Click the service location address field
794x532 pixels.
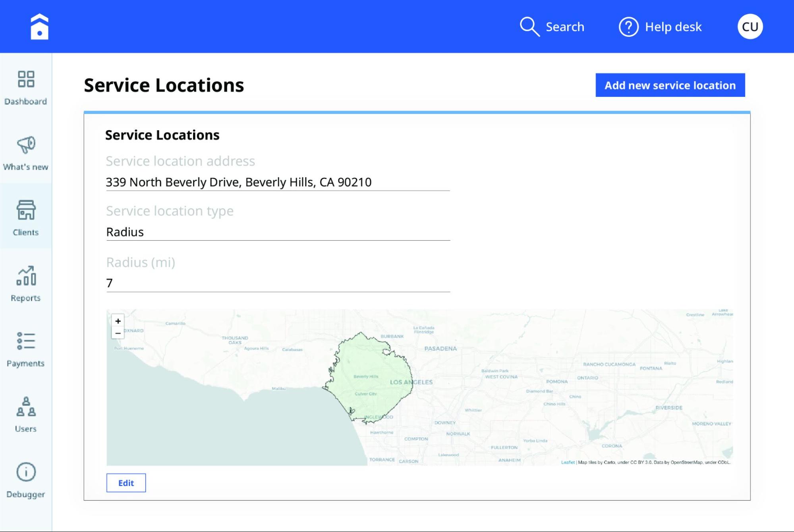278,182
